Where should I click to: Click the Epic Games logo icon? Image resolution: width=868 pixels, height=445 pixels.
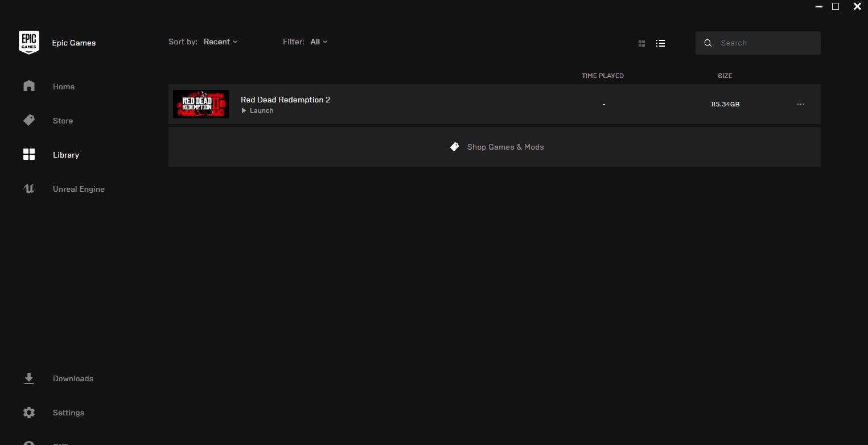click(x=29, y=43)
